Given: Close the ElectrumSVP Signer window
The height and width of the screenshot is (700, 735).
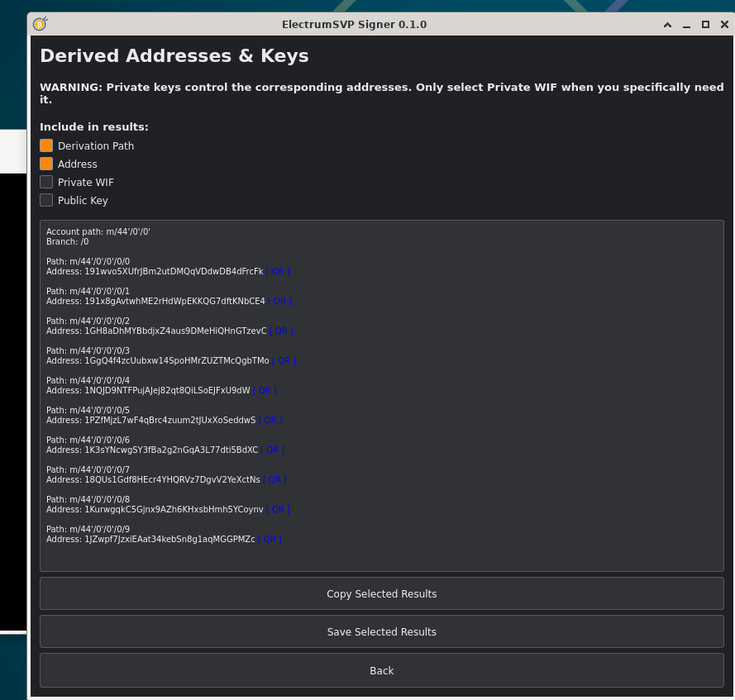Looking at the screenshot, I should tap(724, 25).
